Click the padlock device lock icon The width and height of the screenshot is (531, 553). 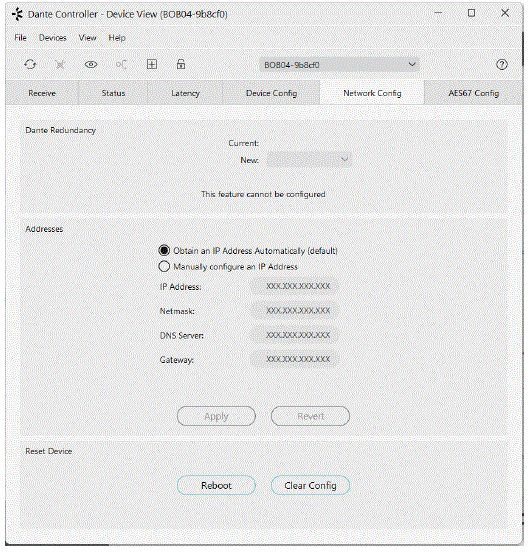181,64
